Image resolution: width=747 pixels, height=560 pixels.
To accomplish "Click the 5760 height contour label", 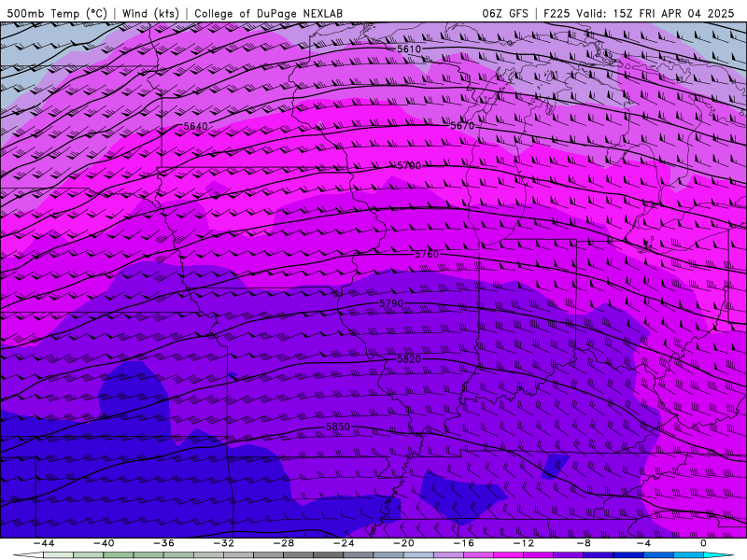I will click(x=427, y=254).
